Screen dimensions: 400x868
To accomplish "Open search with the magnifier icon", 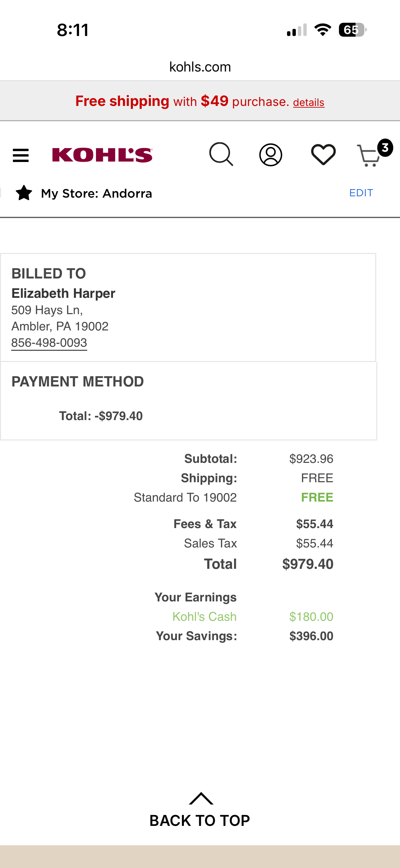I will click(221, 155).
